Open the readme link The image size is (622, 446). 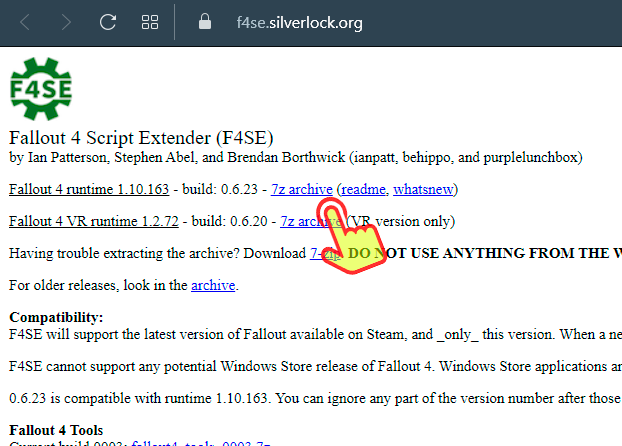(363, 189)
